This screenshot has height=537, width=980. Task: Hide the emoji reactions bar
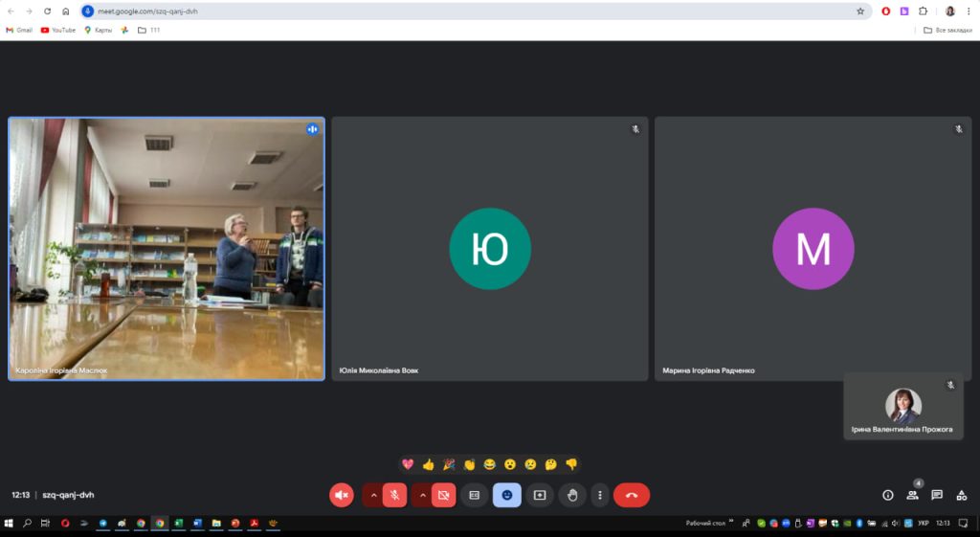click(506, 495)
